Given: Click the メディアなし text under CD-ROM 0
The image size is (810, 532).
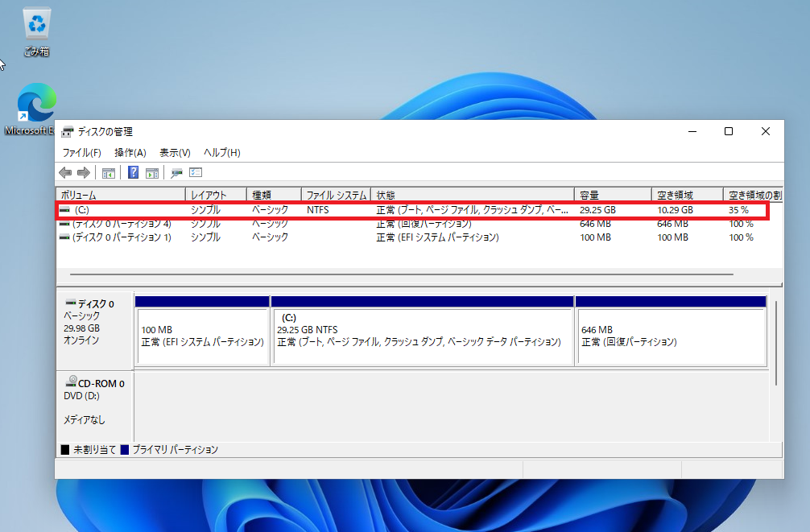Looking at the screenshot, I should (85, 420).
